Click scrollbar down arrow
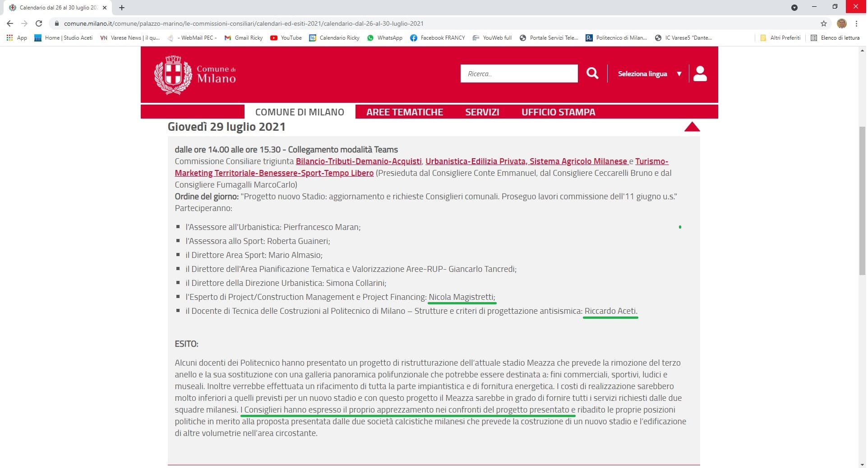The image size is (868, 468). tap(862, 464)
